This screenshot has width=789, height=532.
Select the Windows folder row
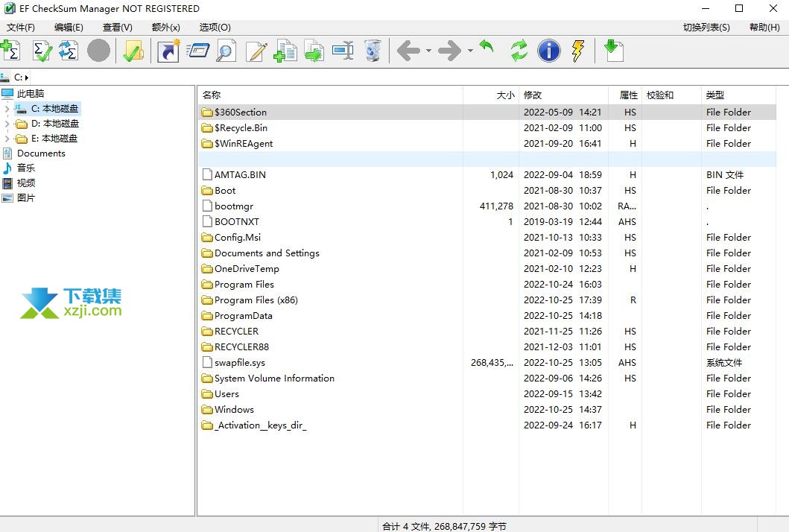click(487, 409)
